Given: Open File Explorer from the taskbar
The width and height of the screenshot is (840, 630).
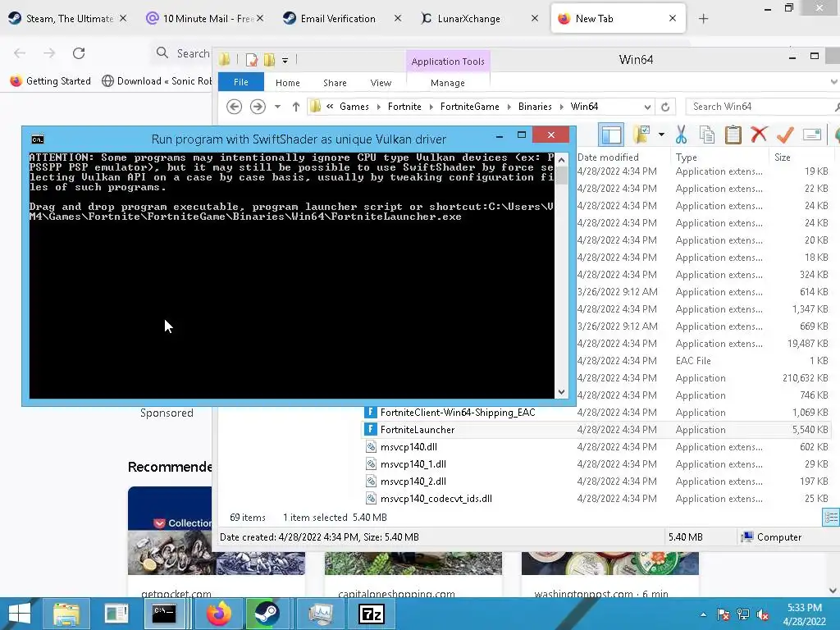Looking at the screenshot, I should coord(66,614).
